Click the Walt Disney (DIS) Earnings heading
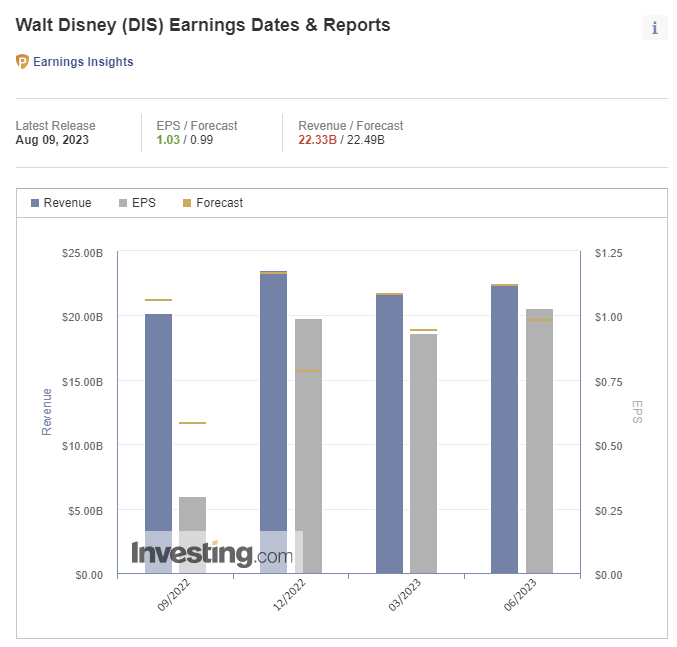Image resolution: width=677 pixels, height=647 pixels. click(203, 25)
